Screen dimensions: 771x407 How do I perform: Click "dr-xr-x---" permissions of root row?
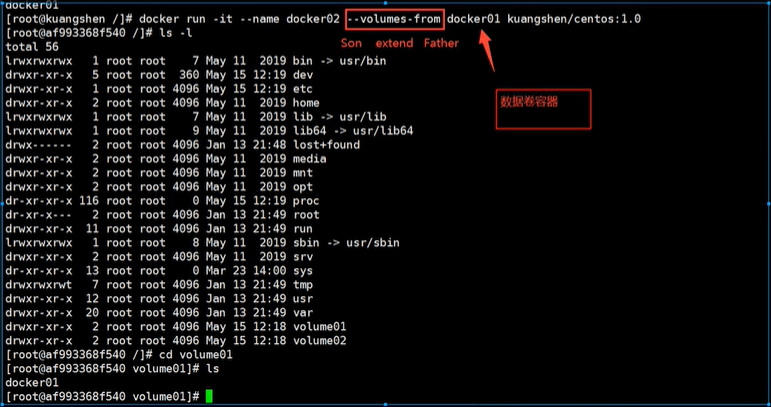(39, 215)
